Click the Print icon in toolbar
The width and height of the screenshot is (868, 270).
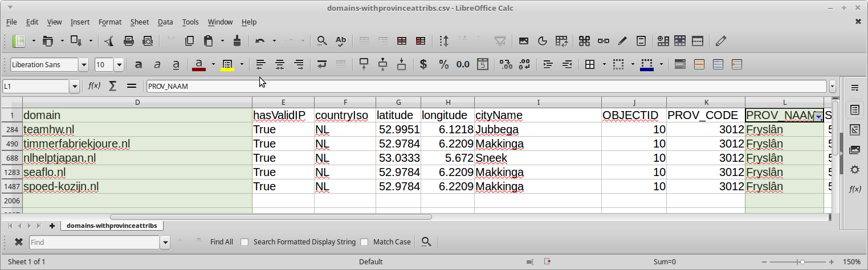coord(129,41)
